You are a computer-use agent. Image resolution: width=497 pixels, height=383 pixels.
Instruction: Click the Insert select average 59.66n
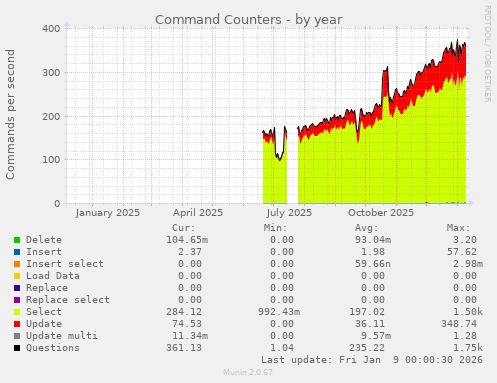coord(373,264)
